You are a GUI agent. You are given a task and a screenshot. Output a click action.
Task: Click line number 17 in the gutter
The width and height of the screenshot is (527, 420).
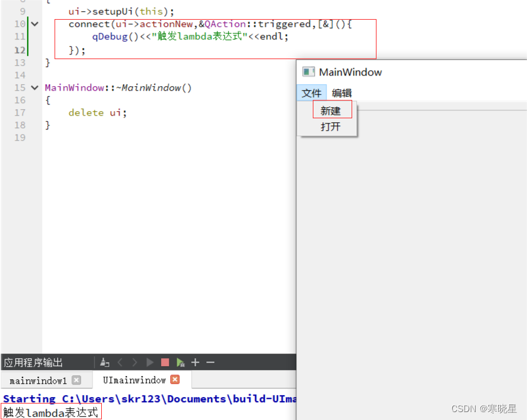pos(20,112)
